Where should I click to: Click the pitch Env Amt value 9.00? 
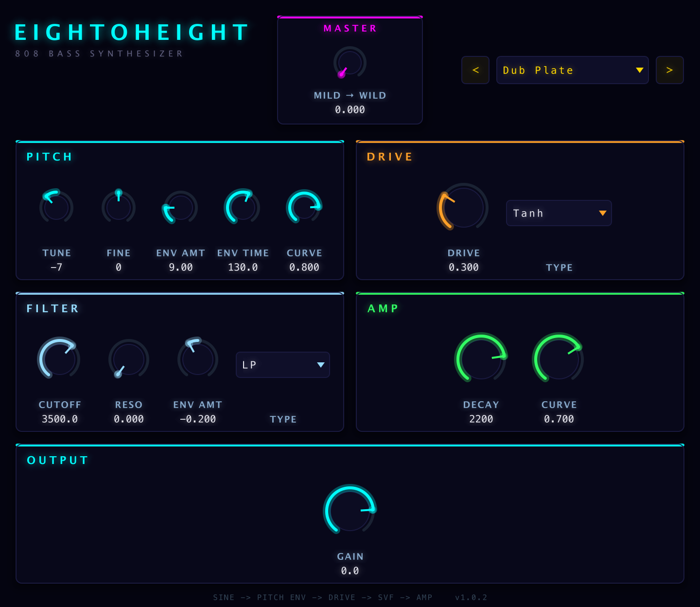181,268
